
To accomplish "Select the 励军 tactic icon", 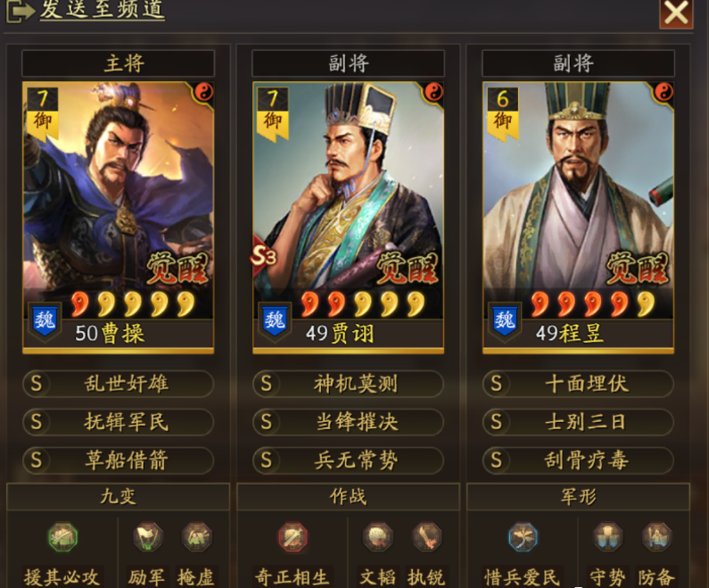I will coord(147,537).
